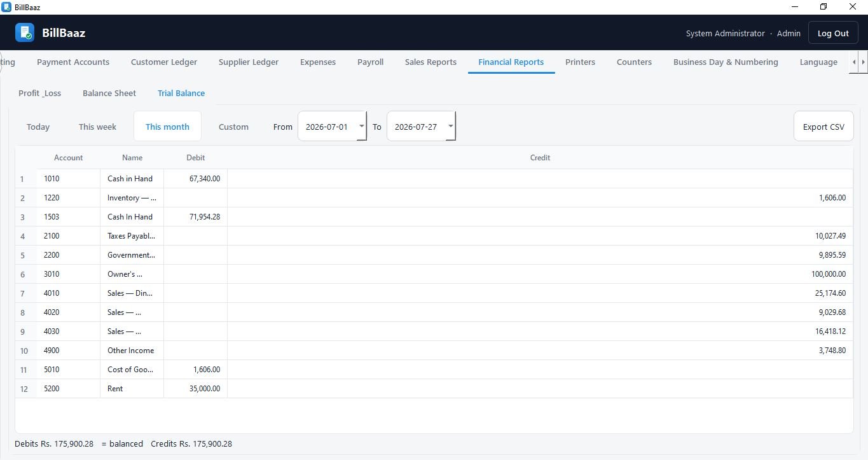The image size is (868, 460).
Task: Select account cell 1220
Action: [x=68, y=198]
